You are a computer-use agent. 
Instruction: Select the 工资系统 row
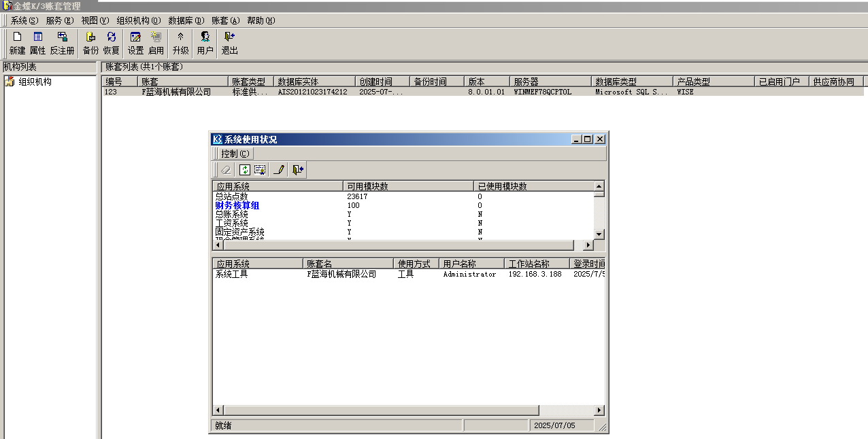click(x=403, y=223)
